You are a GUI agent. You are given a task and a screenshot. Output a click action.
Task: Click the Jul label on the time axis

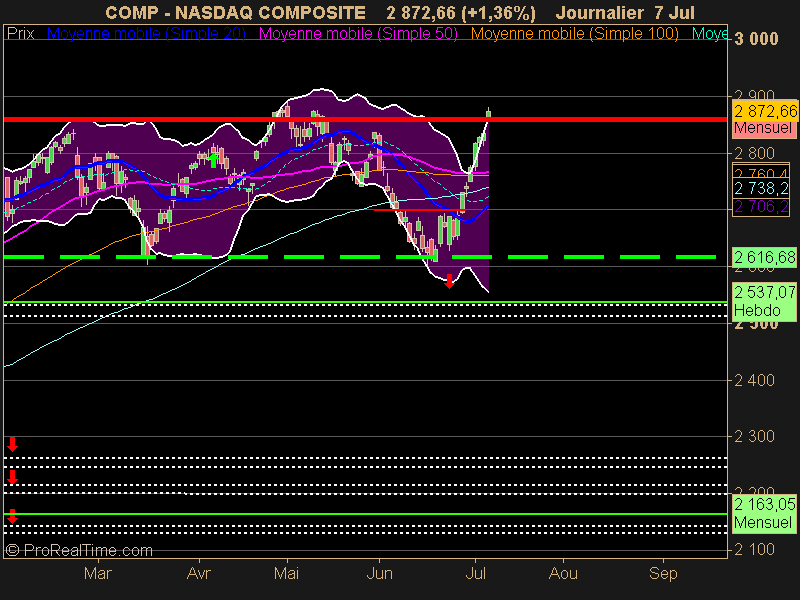click(x=475, y=573)
